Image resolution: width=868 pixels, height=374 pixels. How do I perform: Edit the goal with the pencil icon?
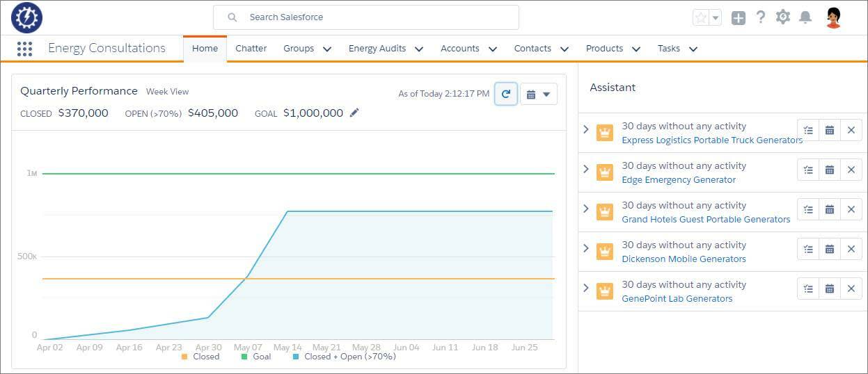[x=354, y=113]
